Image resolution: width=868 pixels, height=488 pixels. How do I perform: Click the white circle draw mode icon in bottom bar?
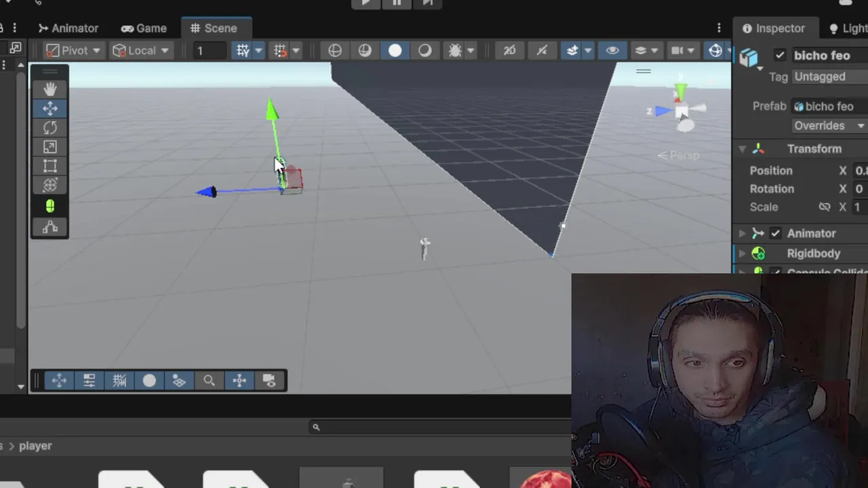[x=149, y=381]
